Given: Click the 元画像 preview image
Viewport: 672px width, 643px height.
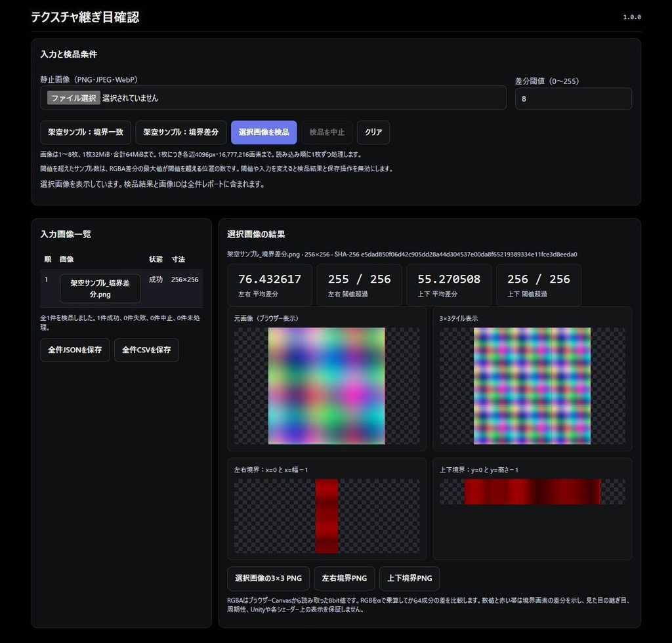Looking at the screenshot, I should coord(327,386).
